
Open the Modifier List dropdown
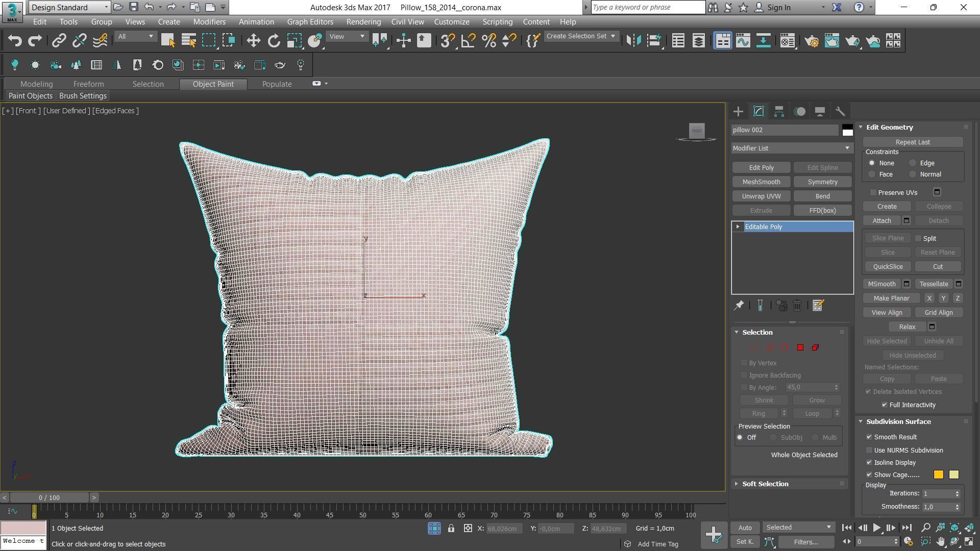click(x=792, y=148)
